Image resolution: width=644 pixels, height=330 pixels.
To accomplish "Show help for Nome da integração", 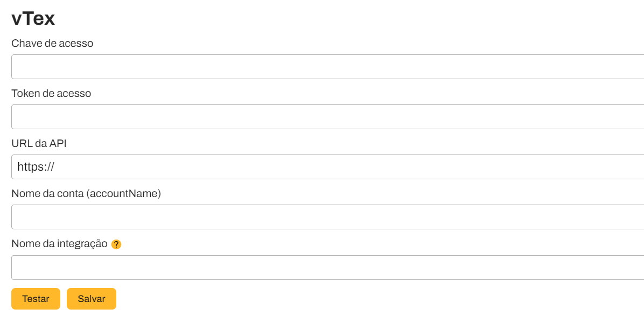I will click(116, 244).
